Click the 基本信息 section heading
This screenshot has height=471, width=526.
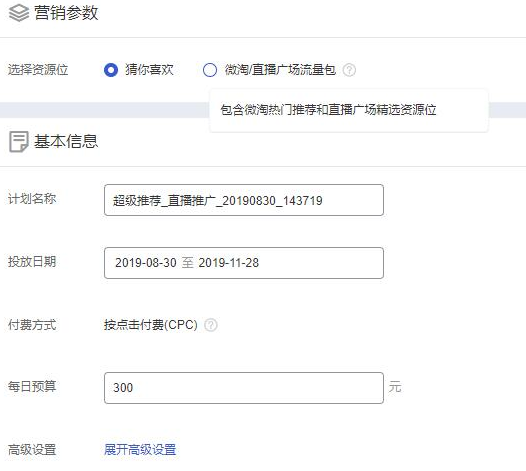[66, 141]
